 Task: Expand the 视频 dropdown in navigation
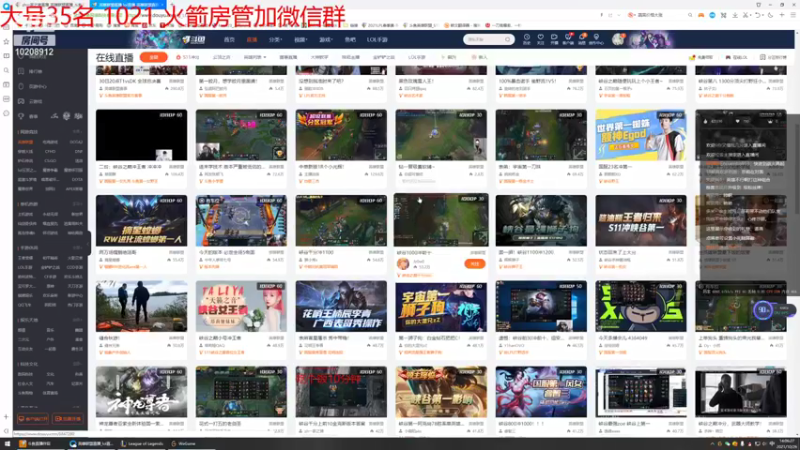pos(300,39)
